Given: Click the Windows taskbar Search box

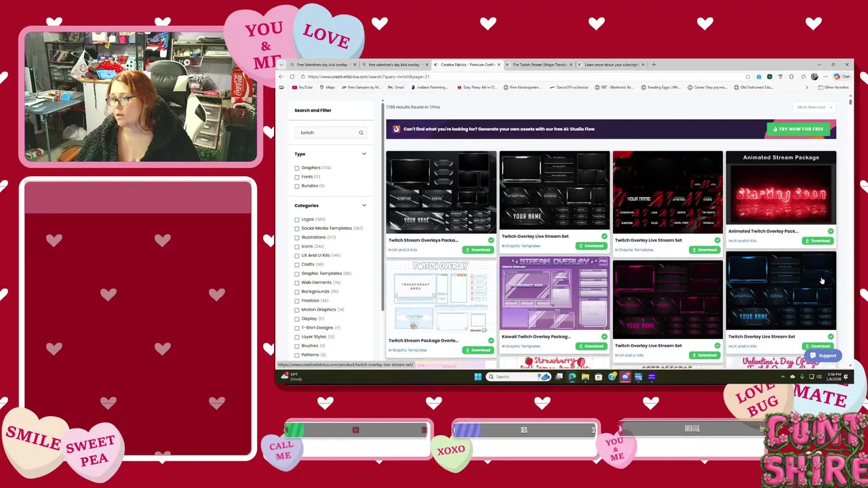Looking at the screenshot, I should 519,377.
